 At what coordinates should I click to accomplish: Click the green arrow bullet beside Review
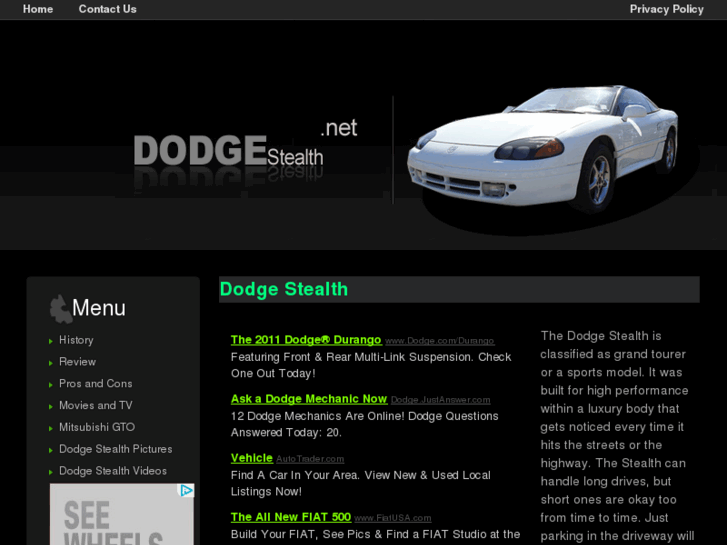(x=51, y=363)
